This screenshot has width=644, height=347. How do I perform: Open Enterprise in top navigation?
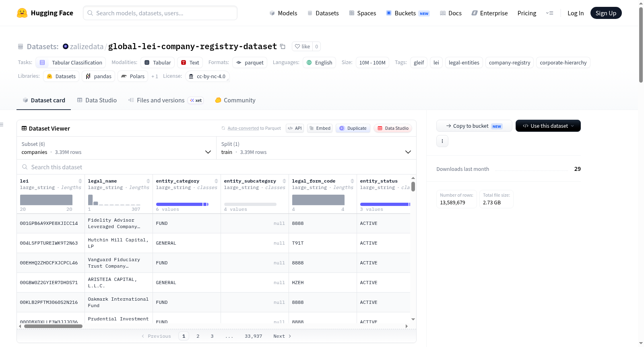coord(489,13)
